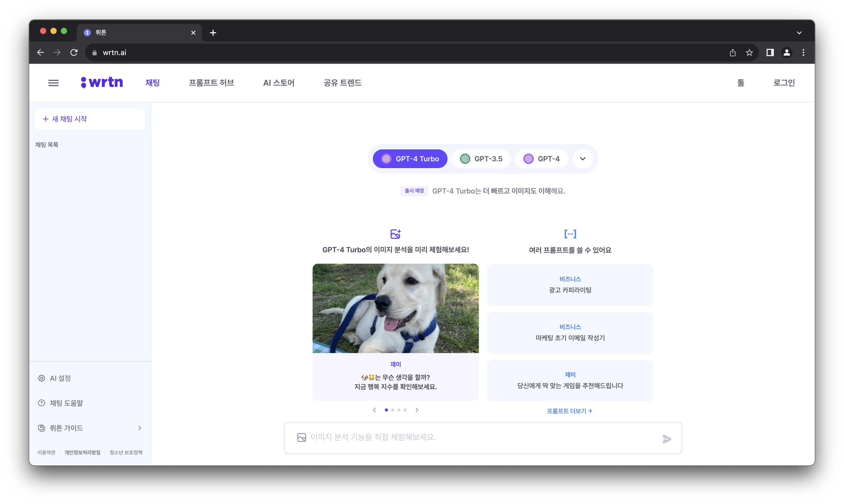This screenshot has height=504, width=844.
Task: Choose the GPT-4 model option
Action: click(541, 158)
